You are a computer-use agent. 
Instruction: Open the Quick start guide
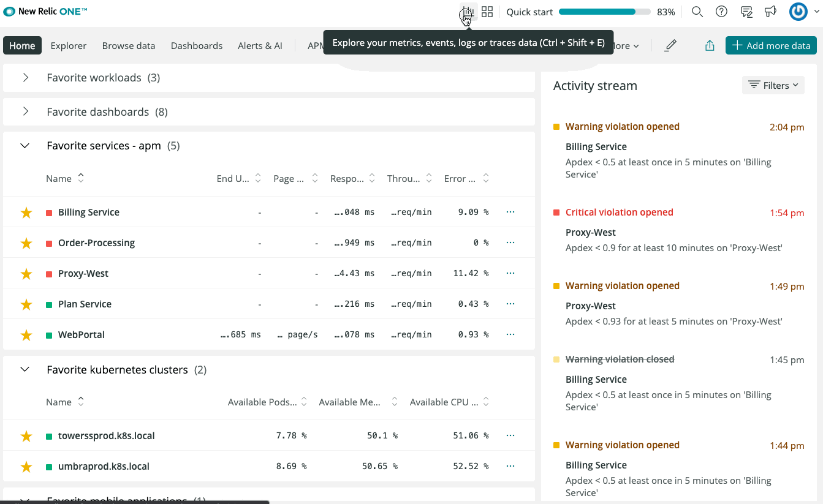[529, 12]
